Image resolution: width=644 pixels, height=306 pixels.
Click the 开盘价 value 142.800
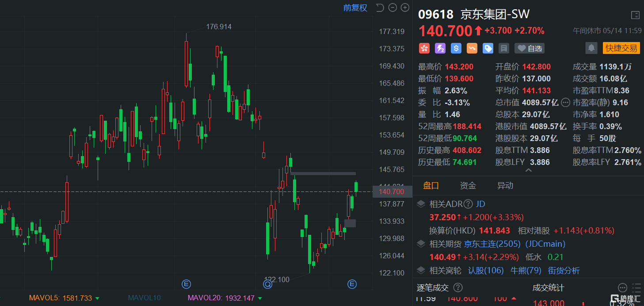[x=537, y=67]
